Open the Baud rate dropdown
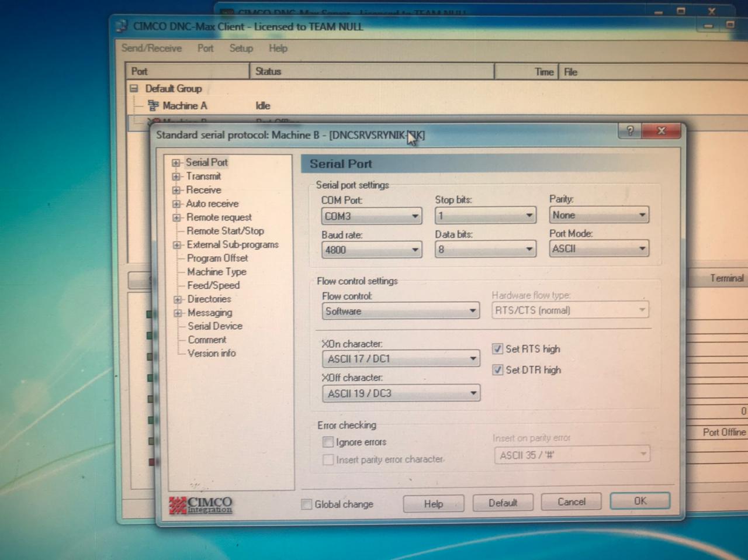The width and height of the screenshot is (748, 560). (x=371, y=250)
